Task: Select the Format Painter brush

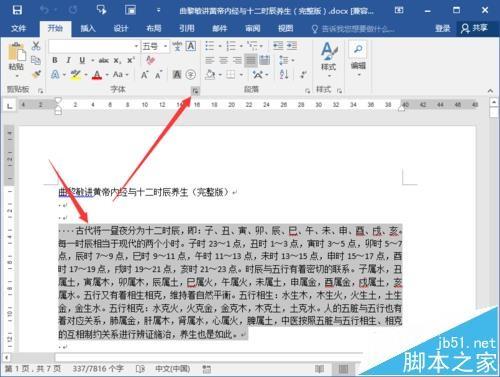Action: (36, 74)
